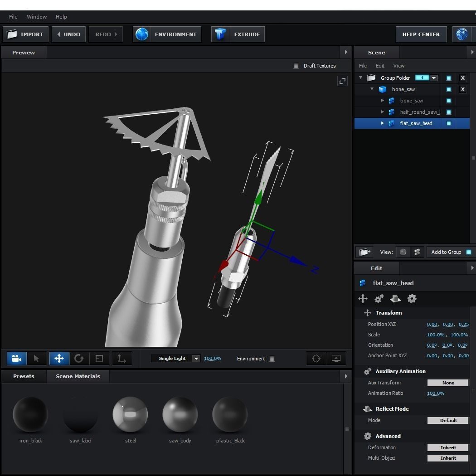Click the new group folder icon
This screenshot has width=476, height=476.
click(x=364, y=252)
